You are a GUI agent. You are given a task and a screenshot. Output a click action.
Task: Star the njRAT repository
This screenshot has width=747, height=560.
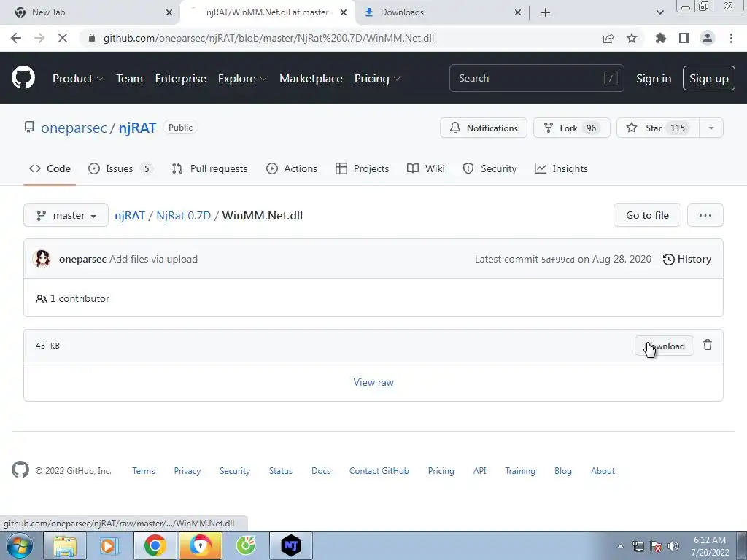658,128
